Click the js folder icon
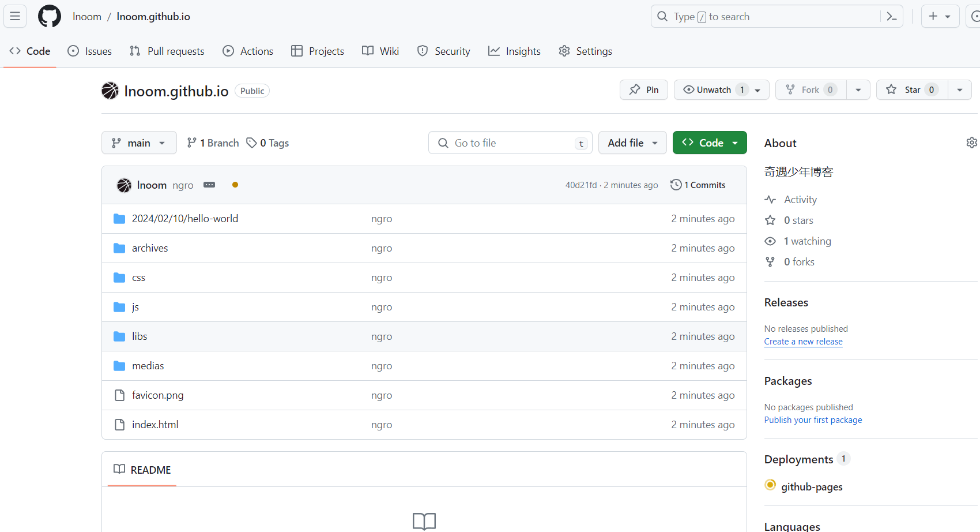Viewport: 980px width, 532px height. pos(119,307)
